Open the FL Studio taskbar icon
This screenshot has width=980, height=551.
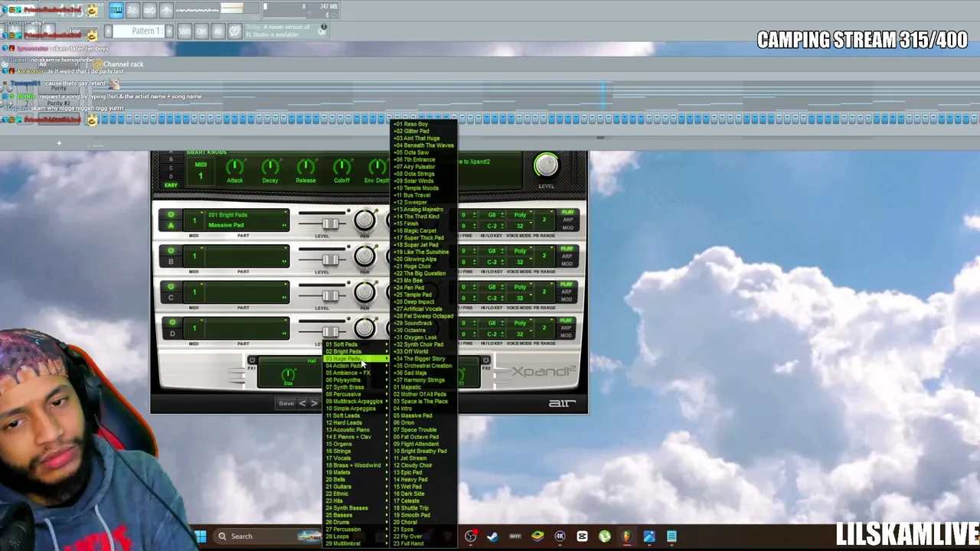(x=627, y=536)
